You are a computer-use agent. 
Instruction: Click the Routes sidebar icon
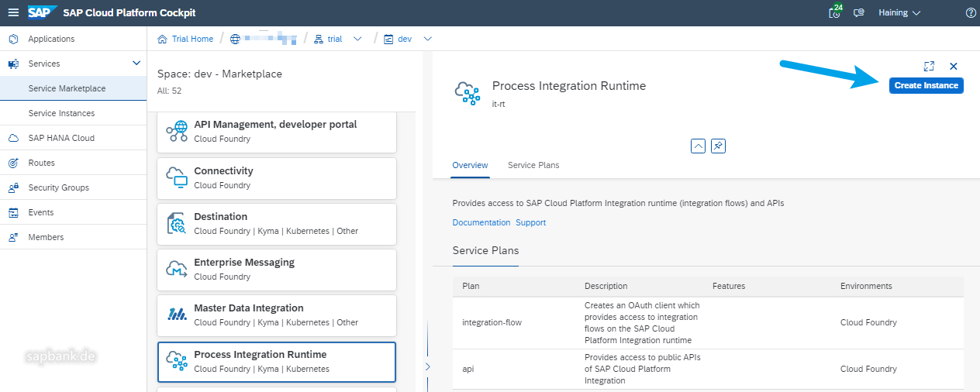pyautogui.click(x=13, y=163)
